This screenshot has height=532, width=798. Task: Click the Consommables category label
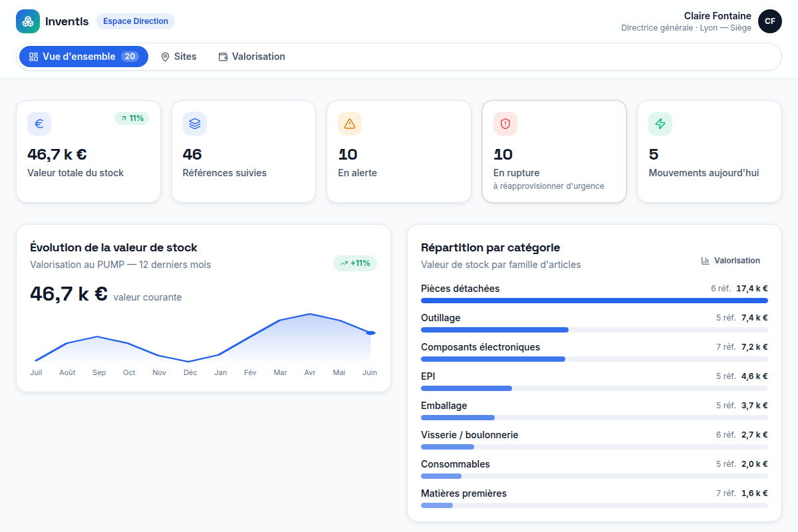(456, 464)
